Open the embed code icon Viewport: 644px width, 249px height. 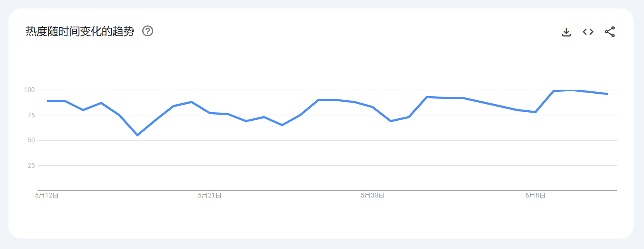point(588,32)
